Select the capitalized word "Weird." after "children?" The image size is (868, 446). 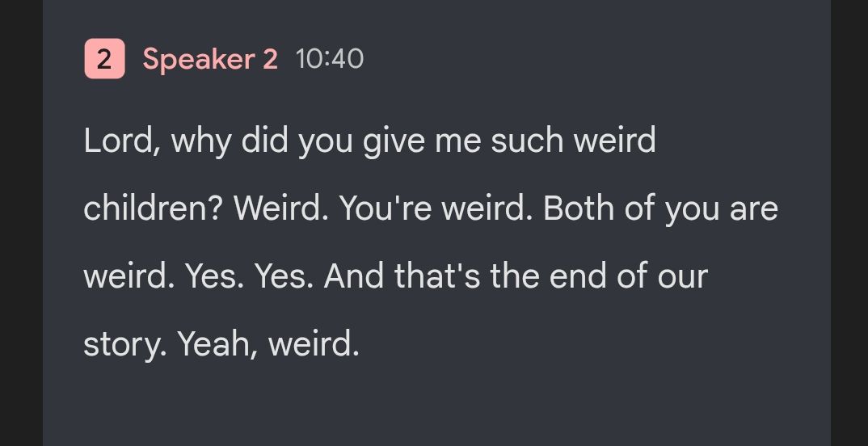[x=280, y=208]
